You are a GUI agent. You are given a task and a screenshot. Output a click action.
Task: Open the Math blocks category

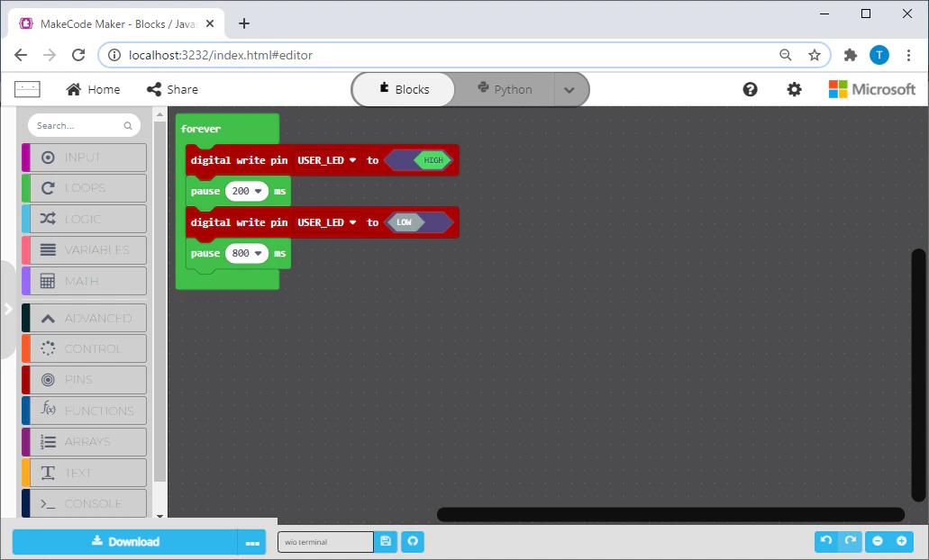pos(84,281)
